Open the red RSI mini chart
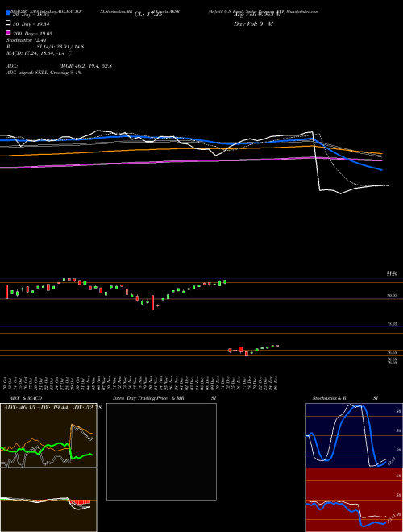The image size is (403, 532). point(354,500)
